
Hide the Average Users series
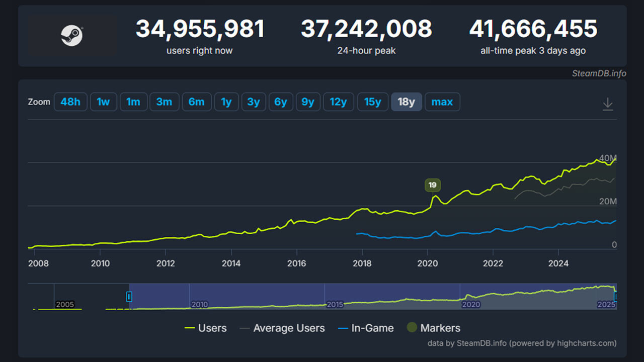282,328
